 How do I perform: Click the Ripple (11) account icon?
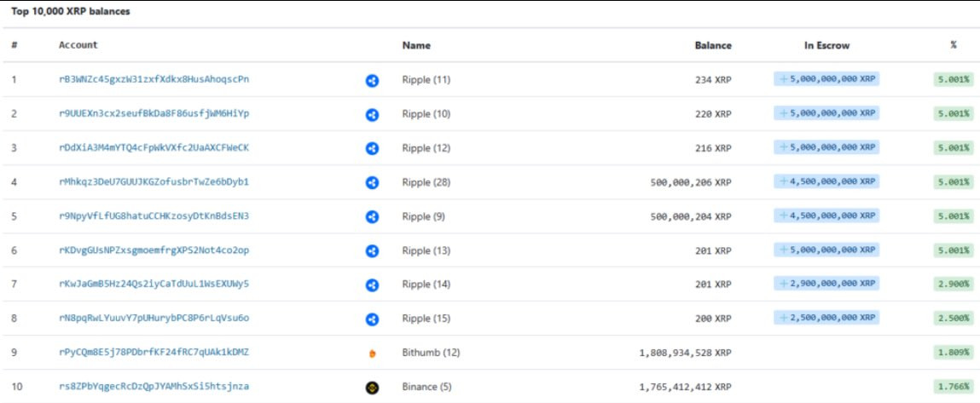[x=372, y=81]
